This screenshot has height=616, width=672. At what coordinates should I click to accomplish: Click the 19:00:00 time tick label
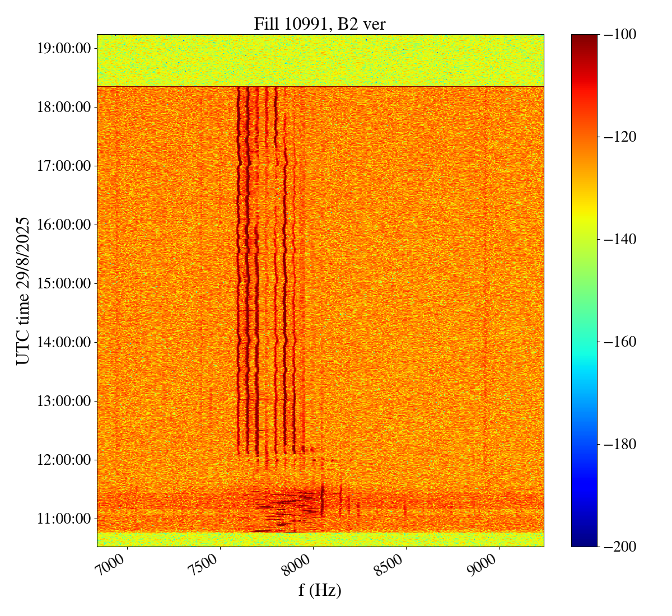click(x=63, y=48)
